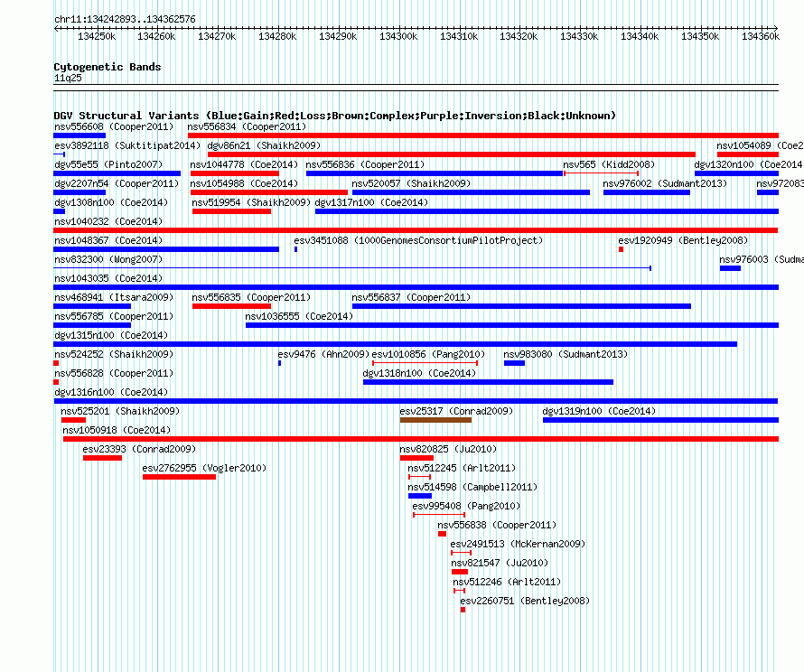The width and height of the screenshot is (804, 672).
Task: Click nsv1036555 (Coe2014) label
Action: (x=299, y=316)
